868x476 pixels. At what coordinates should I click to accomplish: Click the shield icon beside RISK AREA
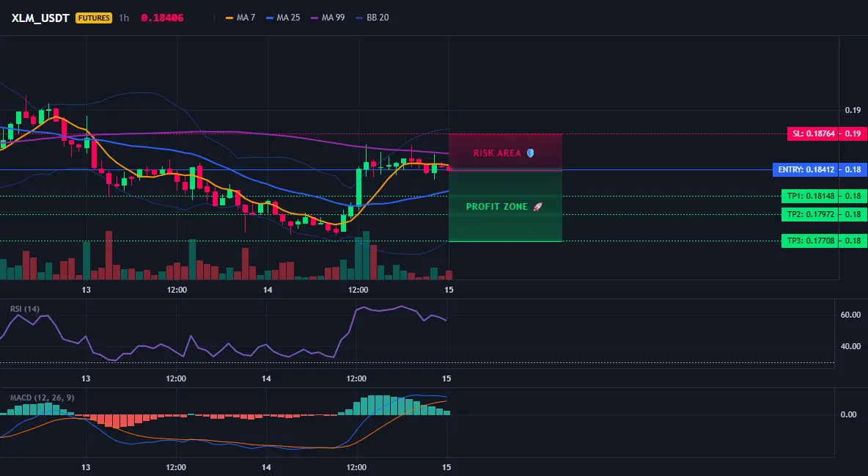(530, 153)
